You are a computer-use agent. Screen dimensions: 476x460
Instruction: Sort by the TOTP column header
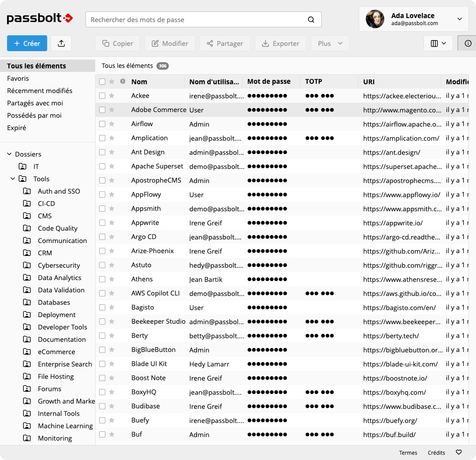tap(314, 82)
